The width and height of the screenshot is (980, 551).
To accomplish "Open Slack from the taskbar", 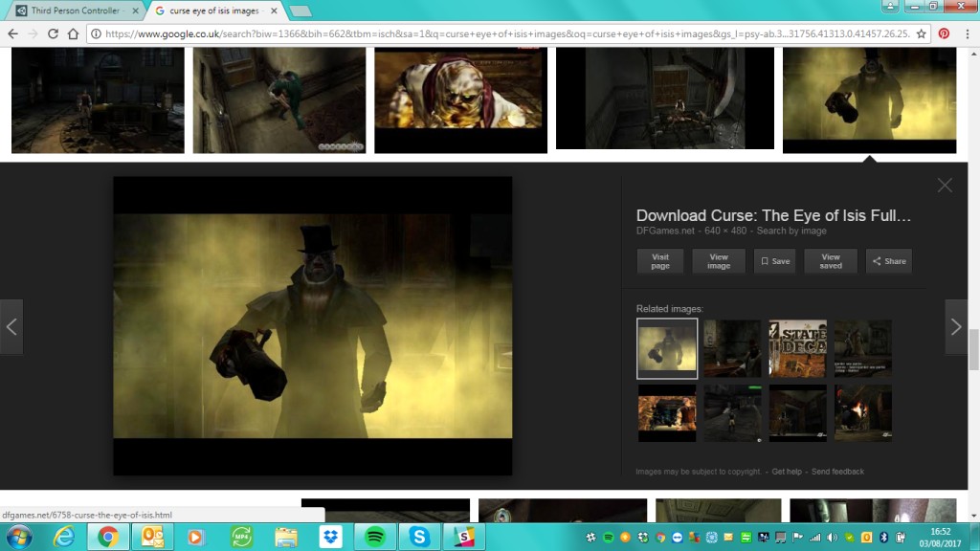I will [x=464, y=537].
